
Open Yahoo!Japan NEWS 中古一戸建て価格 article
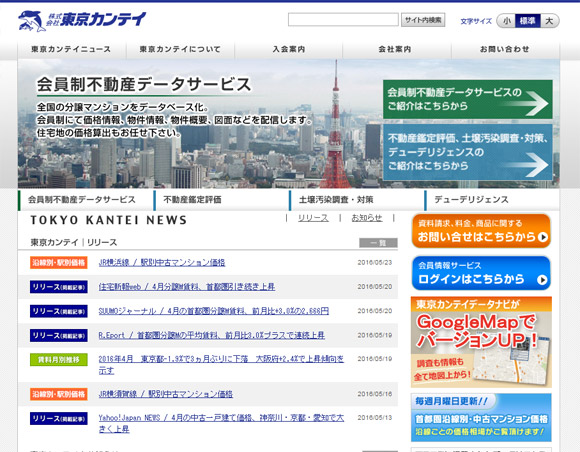pos(221,423)
